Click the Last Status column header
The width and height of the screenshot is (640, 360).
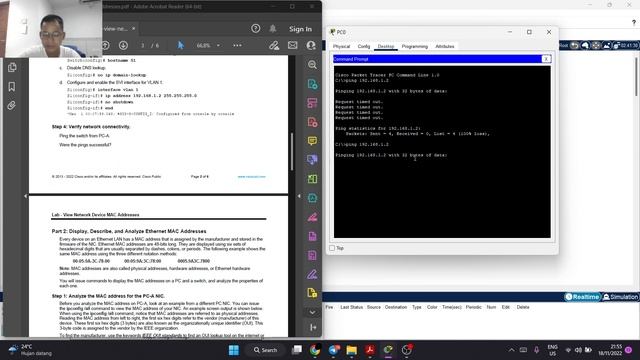click(351, 307)
